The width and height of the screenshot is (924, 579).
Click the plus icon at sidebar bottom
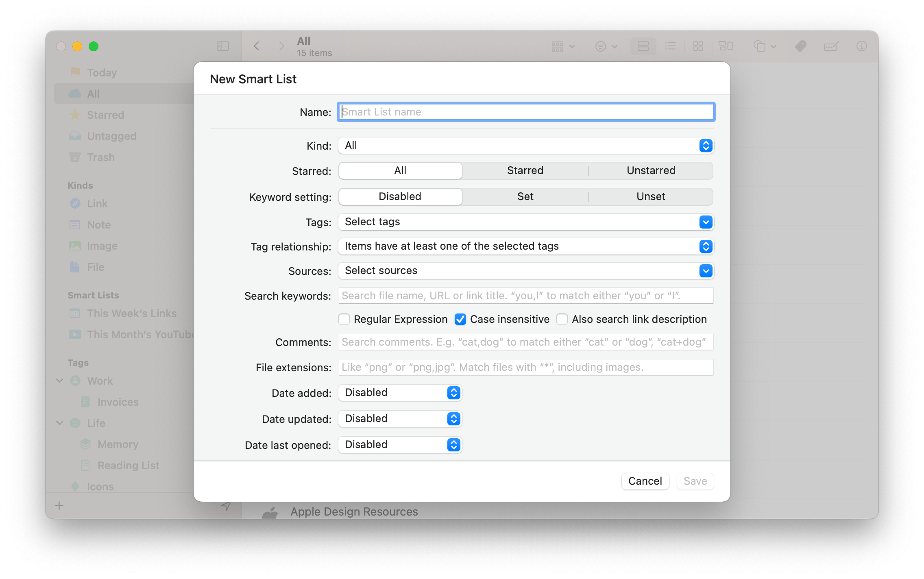[x=59, y=505]
